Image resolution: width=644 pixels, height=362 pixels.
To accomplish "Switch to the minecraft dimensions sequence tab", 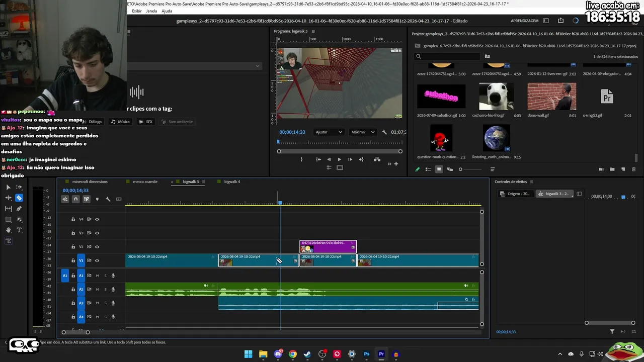I will tap(90, 182).
